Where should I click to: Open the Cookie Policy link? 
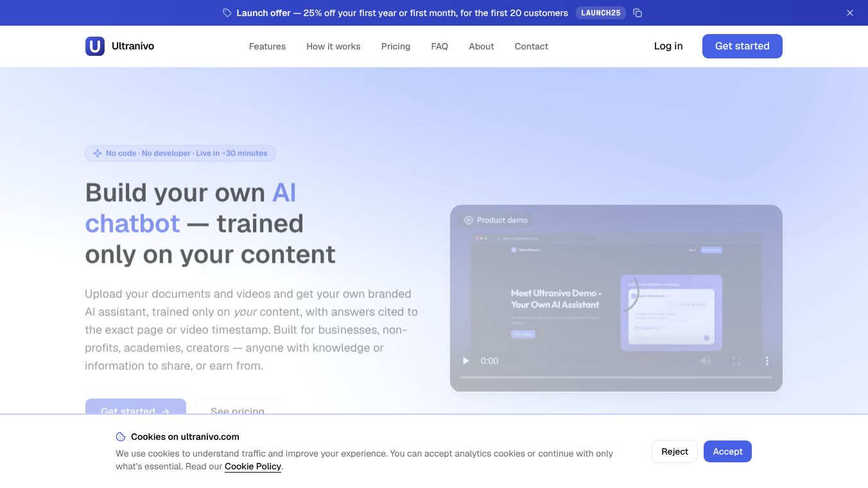click(253, 467)
